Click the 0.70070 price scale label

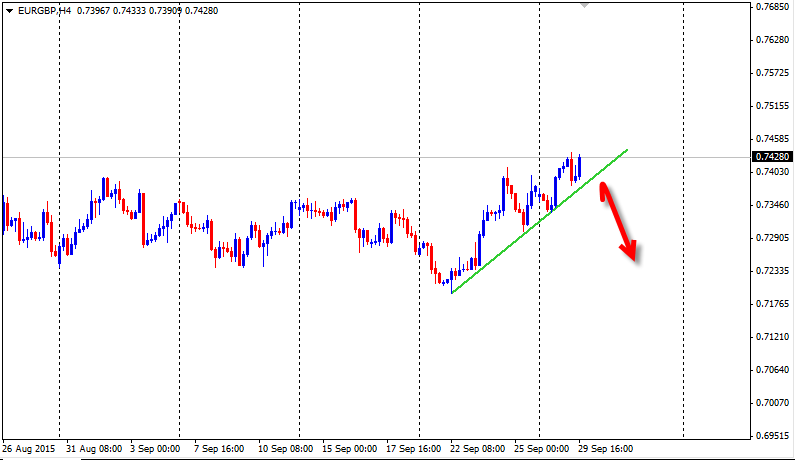(x=773, y=403)
